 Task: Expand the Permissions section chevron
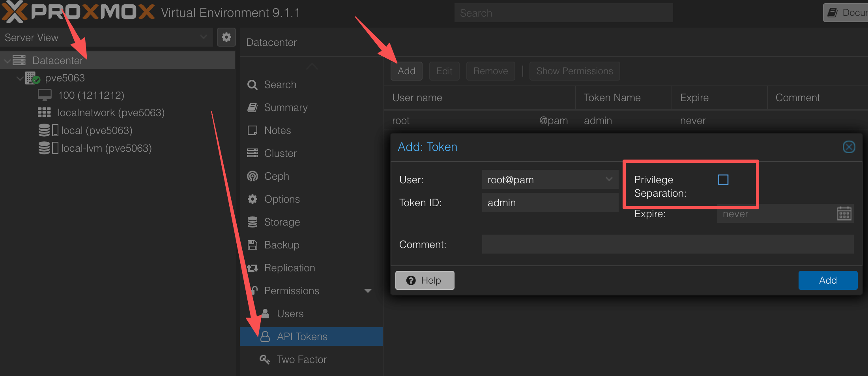pos(368,291)
